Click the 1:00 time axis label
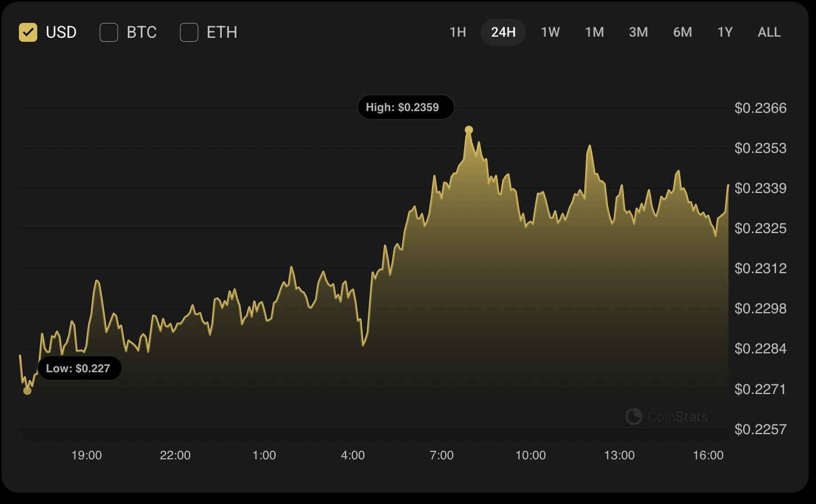816x504 pixels. click(x=264, y=455)
